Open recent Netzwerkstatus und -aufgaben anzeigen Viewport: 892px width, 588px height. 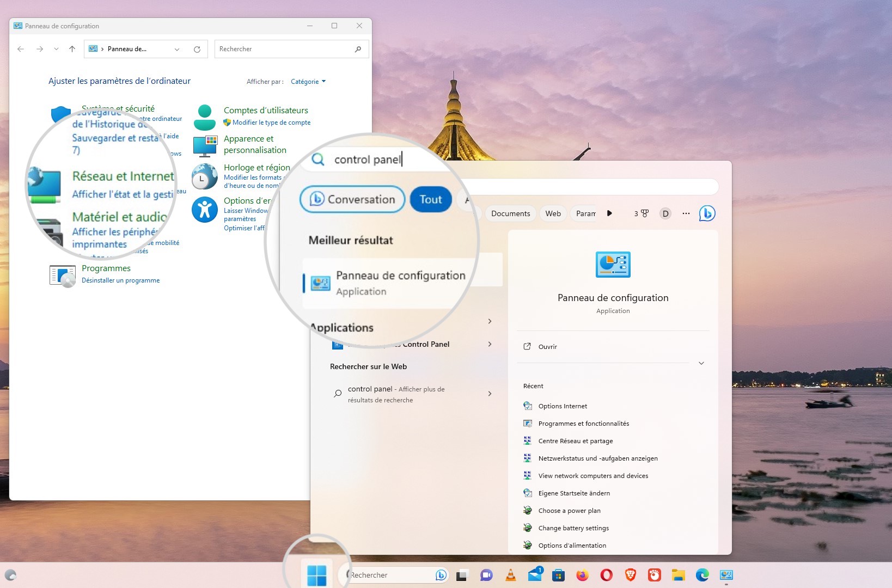pyautogui.click(x=598, y=458)
